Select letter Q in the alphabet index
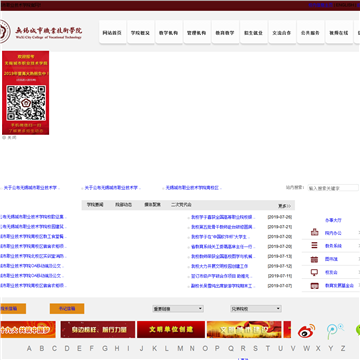 231,349
